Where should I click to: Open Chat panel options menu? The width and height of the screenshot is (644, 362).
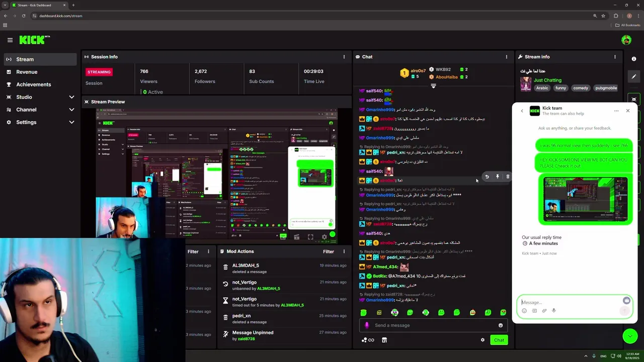point(506,57)
